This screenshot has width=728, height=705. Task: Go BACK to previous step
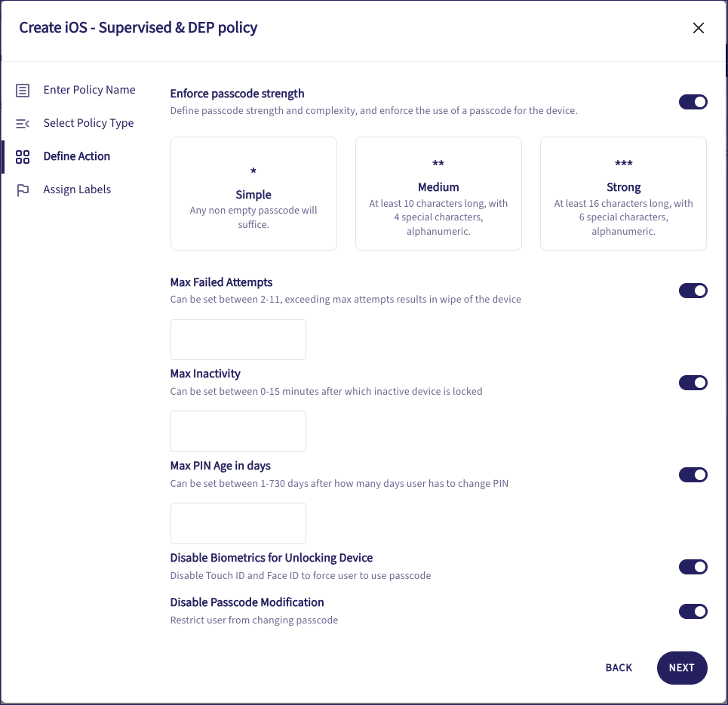619,668
